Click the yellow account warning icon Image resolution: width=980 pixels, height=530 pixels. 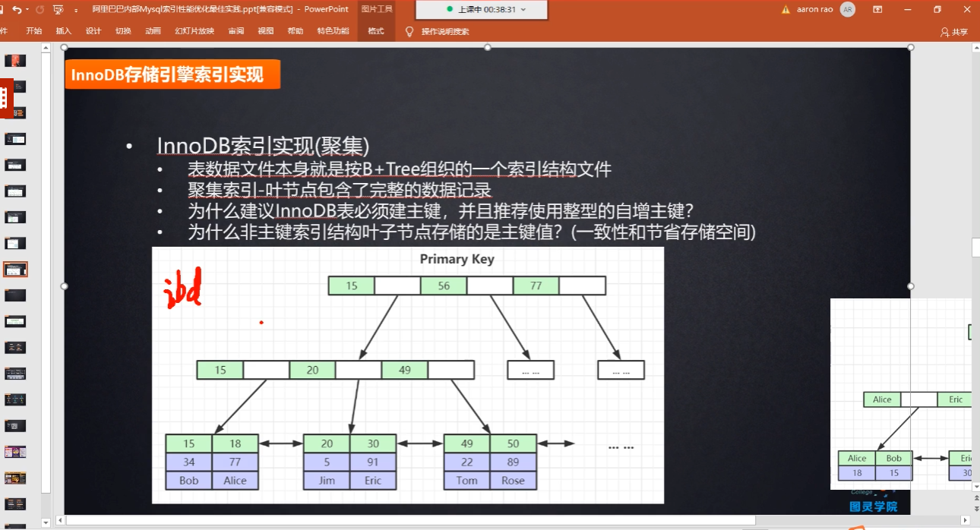pos(787,9)
